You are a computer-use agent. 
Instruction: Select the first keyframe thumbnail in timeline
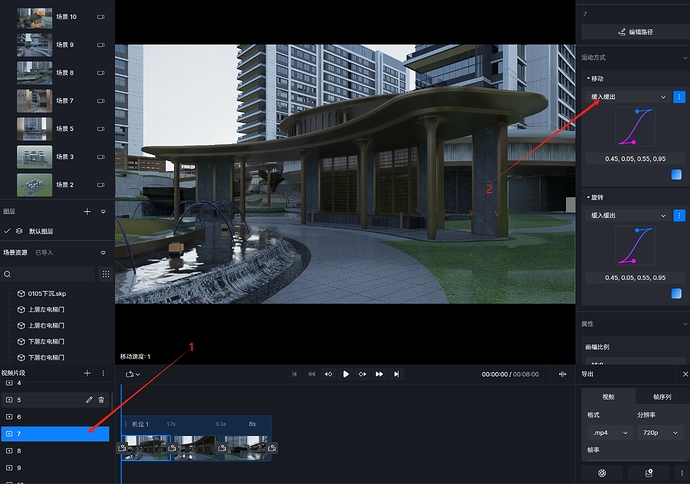[x=146, y=448]
